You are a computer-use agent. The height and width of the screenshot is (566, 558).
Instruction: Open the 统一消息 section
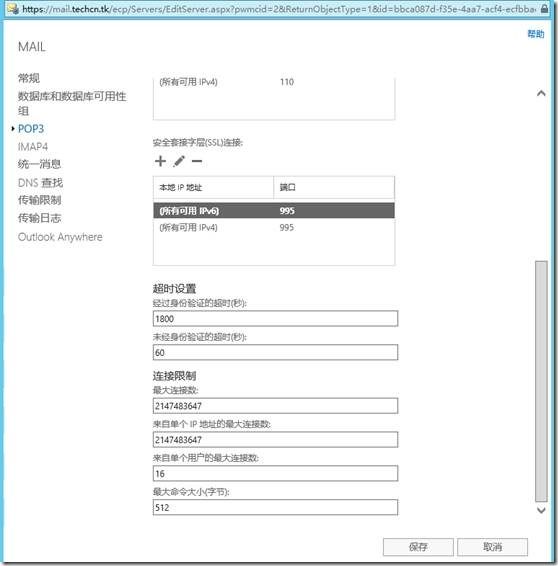tap(39, 164)
